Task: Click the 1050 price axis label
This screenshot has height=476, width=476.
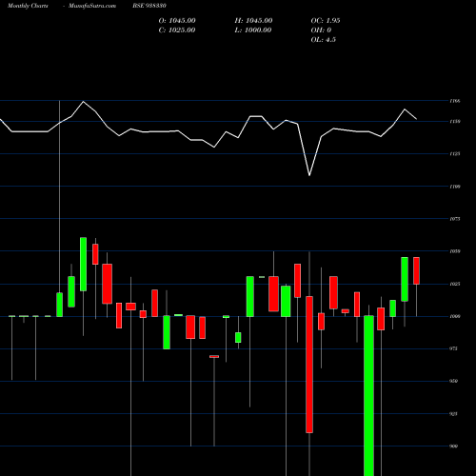Action: click(455, 251)
